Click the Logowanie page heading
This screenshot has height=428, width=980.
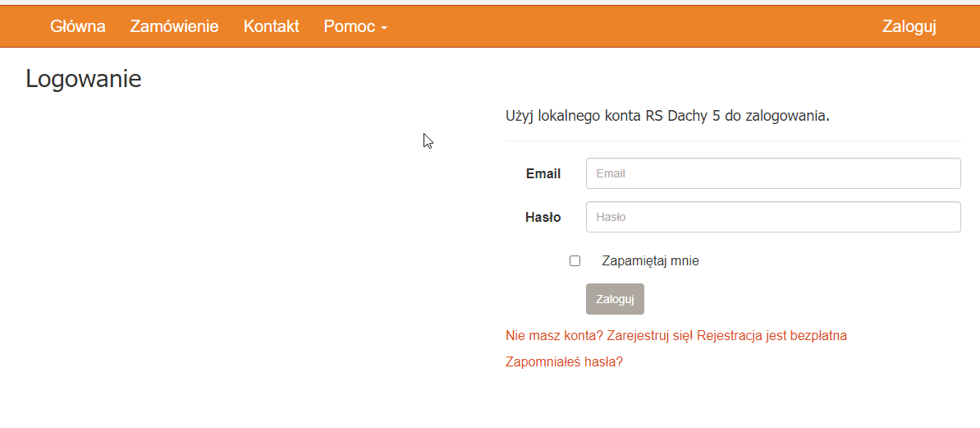pyautogui.click(x=84, y=79)
